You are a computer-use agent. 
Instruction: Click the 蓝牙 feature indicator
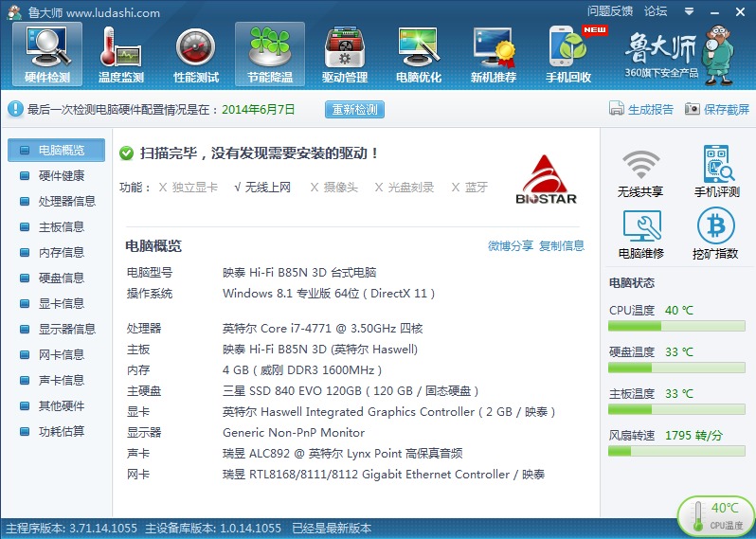pyautogui.click(x=470, y=187)
